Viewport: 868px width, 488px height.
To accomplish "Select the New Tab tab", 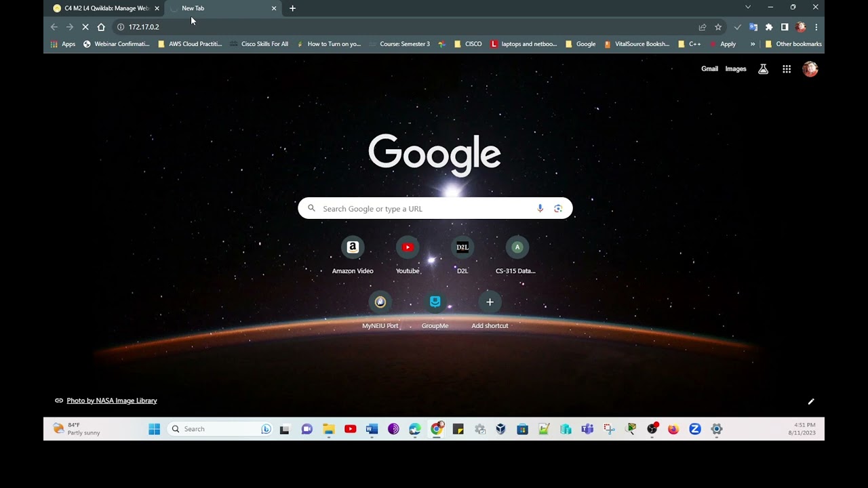I will (222, 8).
